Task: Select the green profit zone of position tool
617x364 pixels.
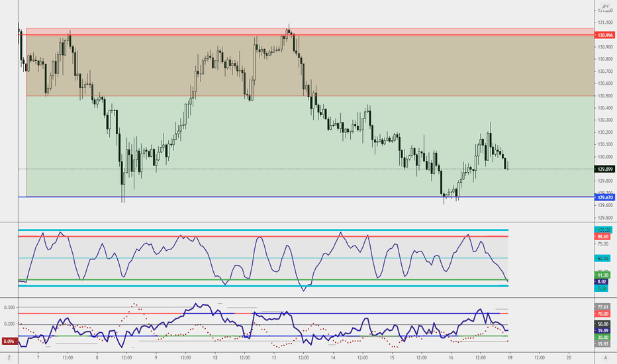Action: click(310, 146)
